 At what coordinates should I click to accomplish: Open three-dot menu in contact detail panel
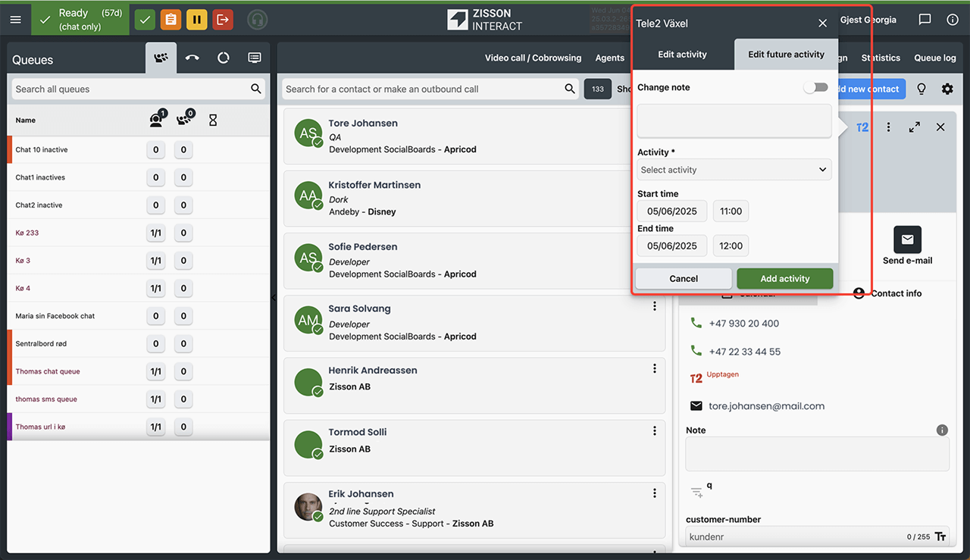click(x=889, y=127)
